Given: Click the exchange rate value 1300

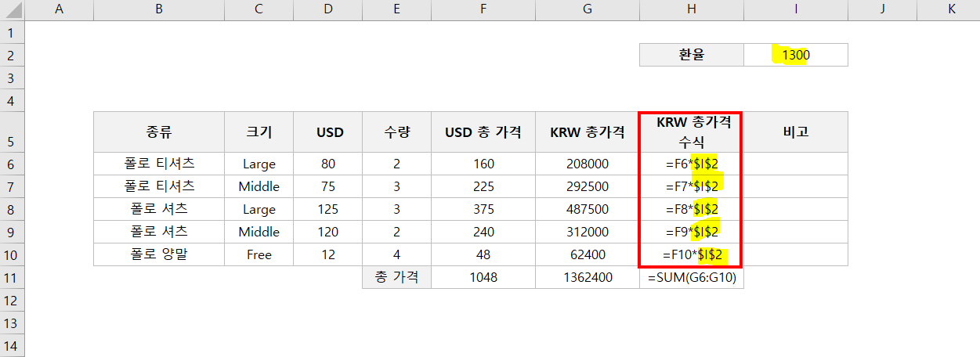Looking at the screenshot, I should pyautogui.click(x=796, y=55).
